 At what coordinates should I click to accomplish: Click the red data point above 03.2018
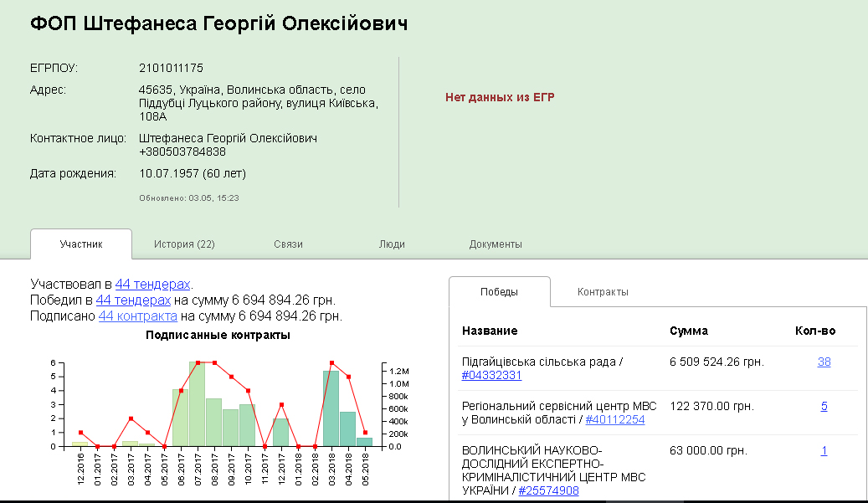[x=331, y=363]
